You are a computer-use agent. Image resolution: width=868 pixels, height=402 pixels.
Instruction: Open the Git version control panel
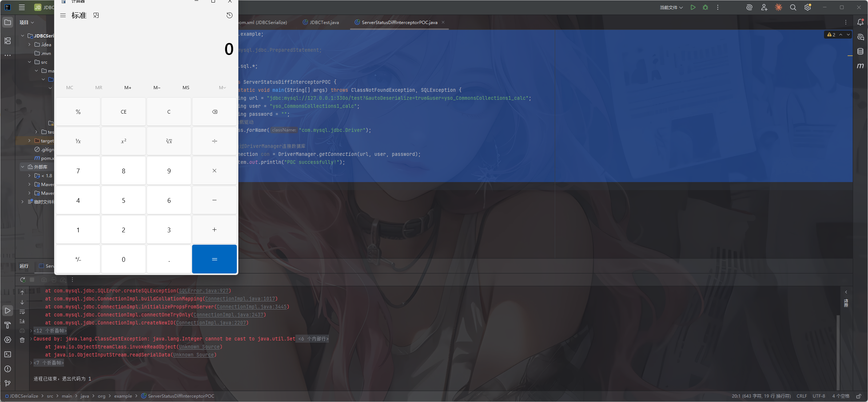point(8,383)
